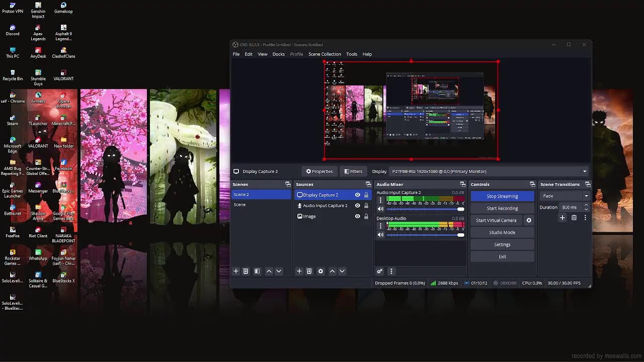The height and width of the screenshot is (362, 644).
Task: Hide the Image source
Action: [x=358, y=216]
